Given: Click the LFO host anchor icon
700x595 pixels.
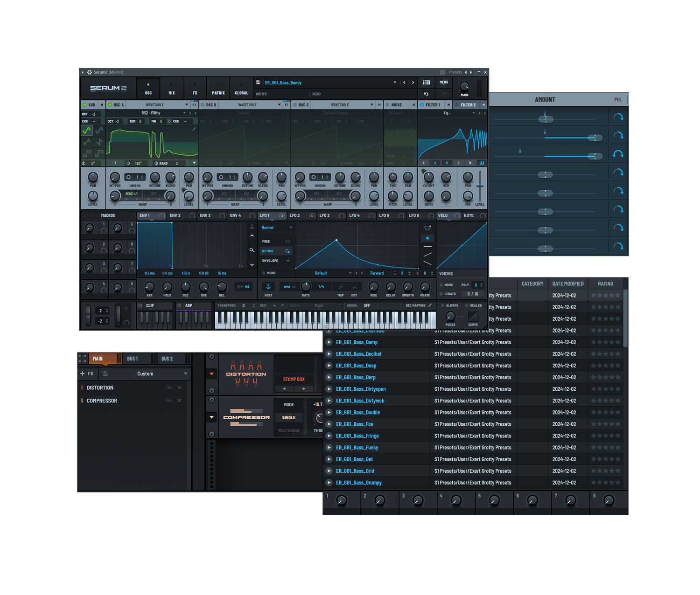Looking at the screenshot, I should pyautogui.click(x=268, y=286).
